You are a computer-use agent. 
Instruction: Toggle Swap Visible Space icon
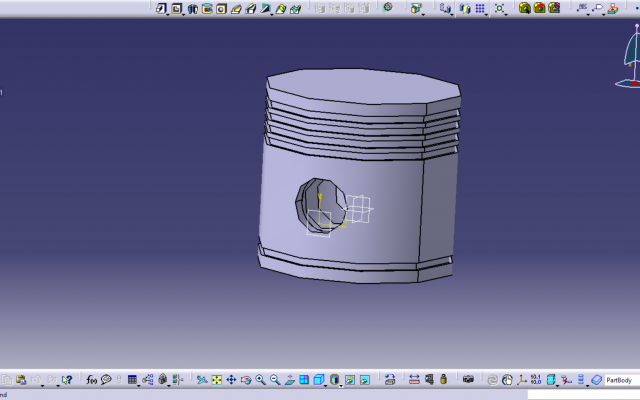pyautogui.click(x=364, y=380)
